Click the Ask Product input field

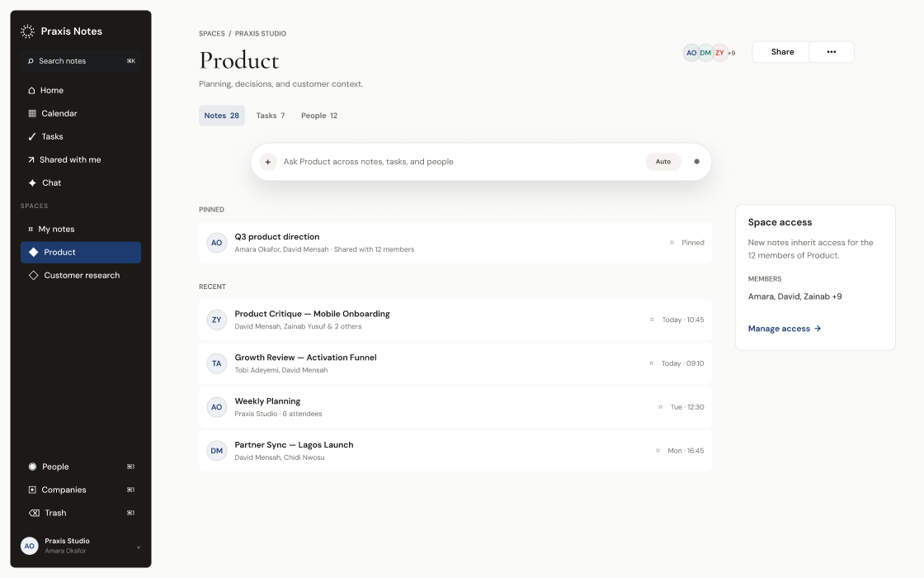pyautogui.click(x=460, y=162)
